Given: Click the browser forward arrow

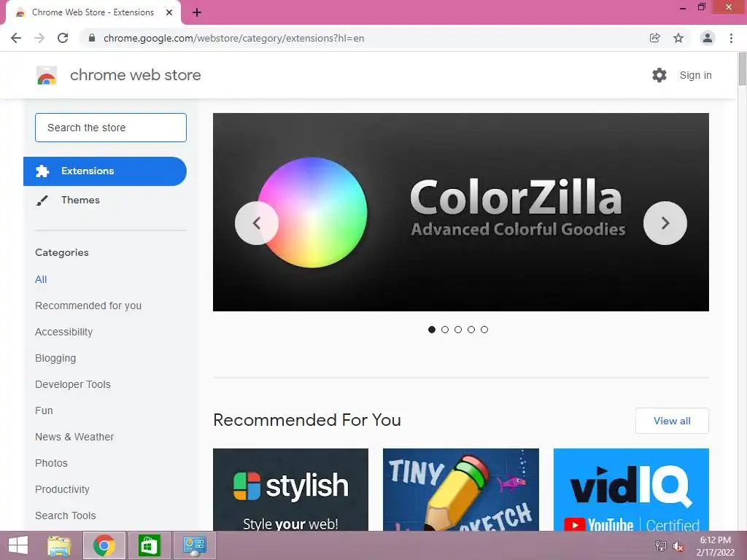Looking at the screenshot, I should pyautogui.click(x=39, y=38).
